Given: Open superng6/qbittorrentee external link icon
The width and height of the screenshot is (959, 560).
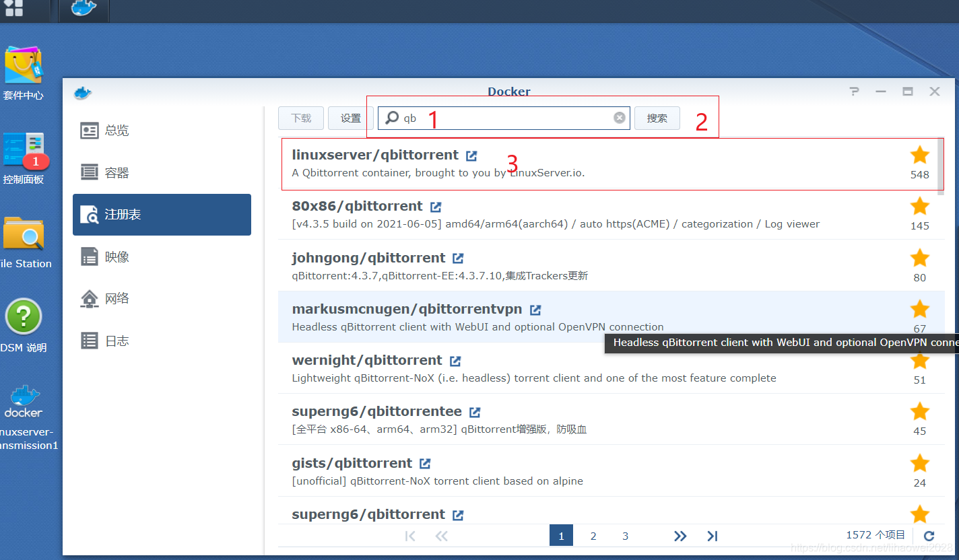Looking at the screenshot, I should tap(475, 412).
